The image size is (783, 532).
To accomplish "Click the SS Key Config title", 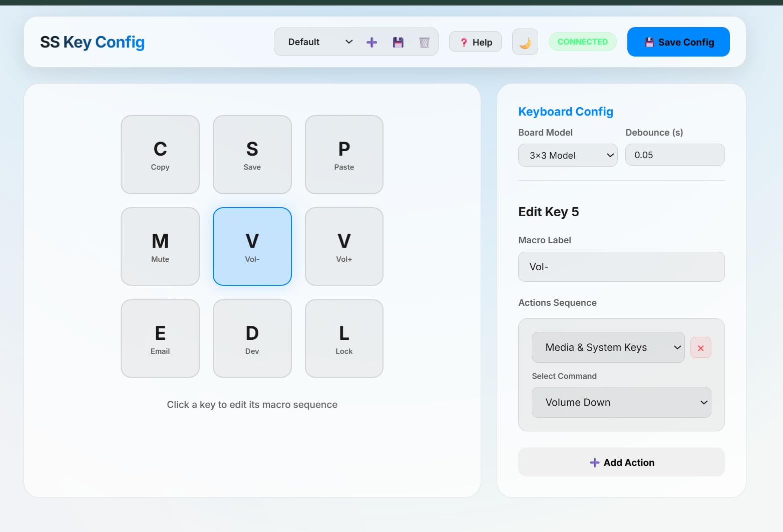I will pos(93,42).
